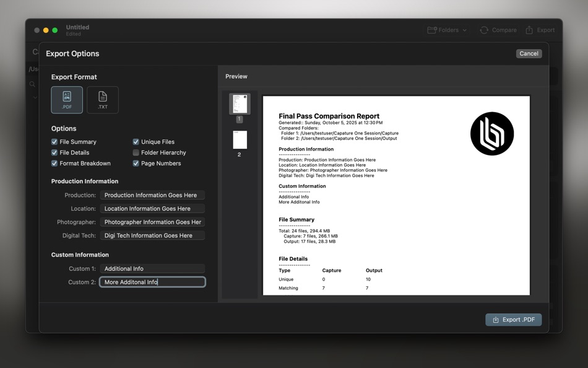Select page 2 thumbnail in the preview pane
The image size is (588, 368).
(x=240, y=141)
